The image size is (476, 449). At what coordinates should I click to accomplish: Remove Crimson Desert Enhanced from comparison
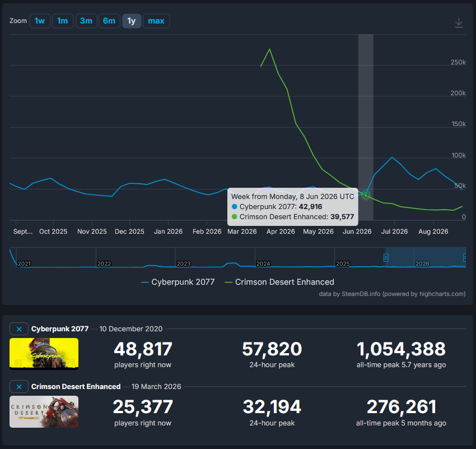point(19,386)
